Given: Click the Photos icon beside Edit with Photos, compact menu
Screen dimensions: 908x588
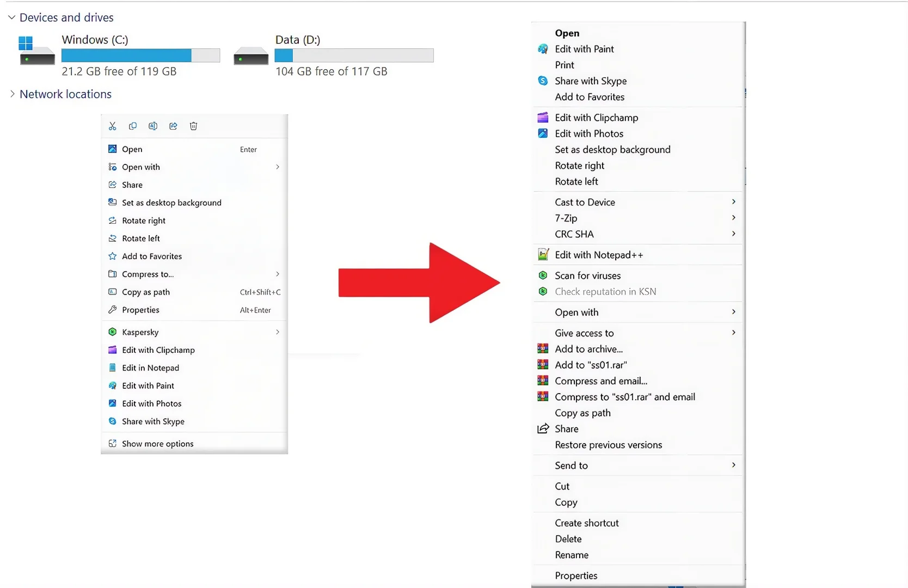Looking at the screenshot, I should [x=113, y=403].
